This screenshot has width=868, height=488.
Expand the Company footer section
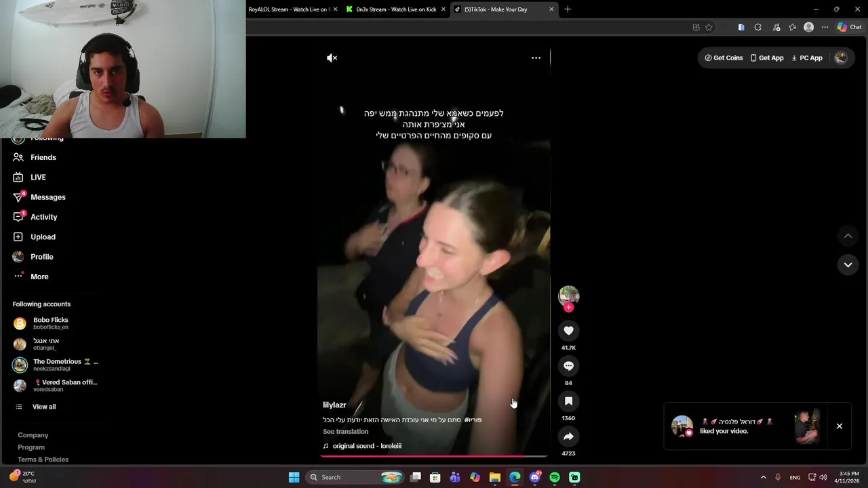[33, 435]
